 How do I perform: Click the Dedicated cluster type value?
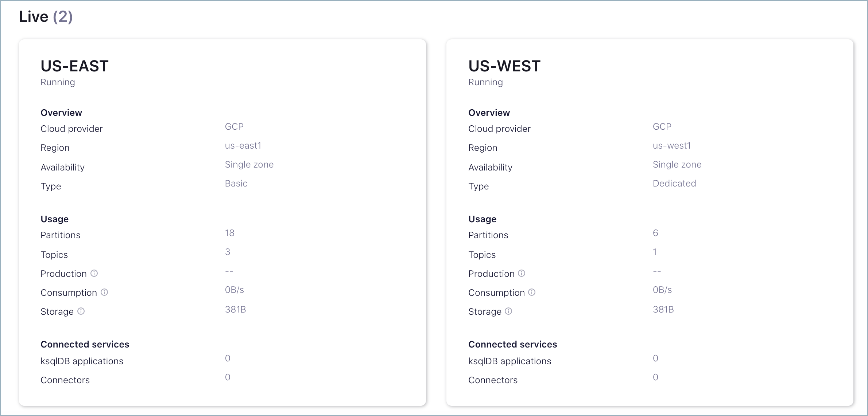click(674, 184)
